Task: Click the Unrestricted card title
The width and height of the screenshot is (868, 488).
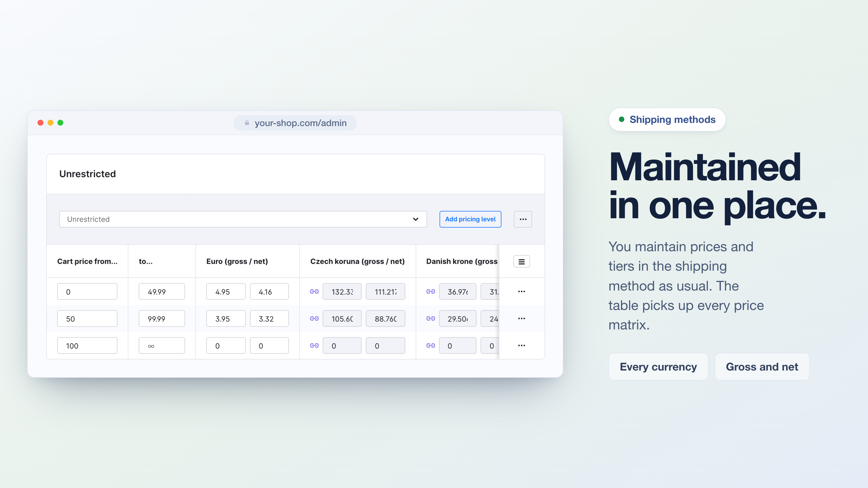Action: (x=88, y=174)
